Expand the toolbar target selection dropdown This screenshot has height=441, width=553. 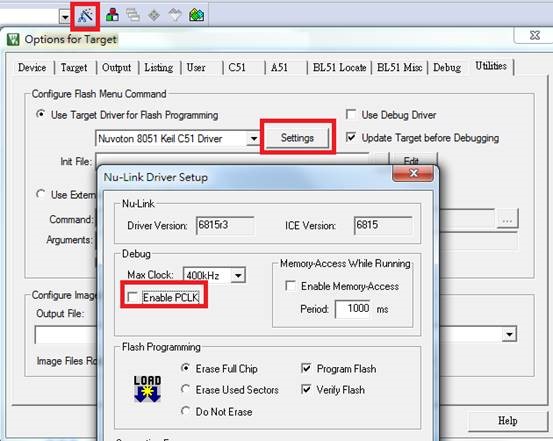pyautogui.click(x=65, y=17)
